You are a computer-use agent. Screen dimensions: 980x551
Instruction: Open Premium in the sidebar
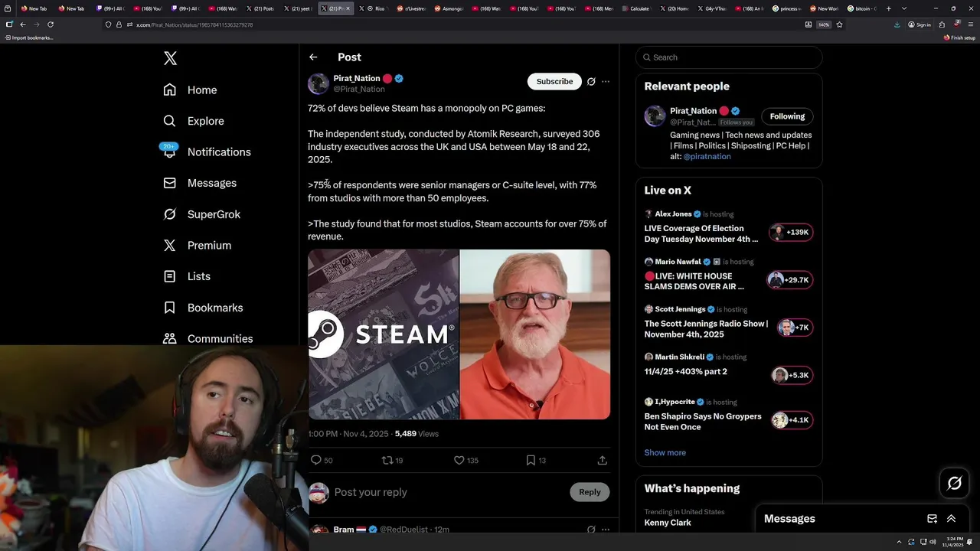tap(197, 245)
